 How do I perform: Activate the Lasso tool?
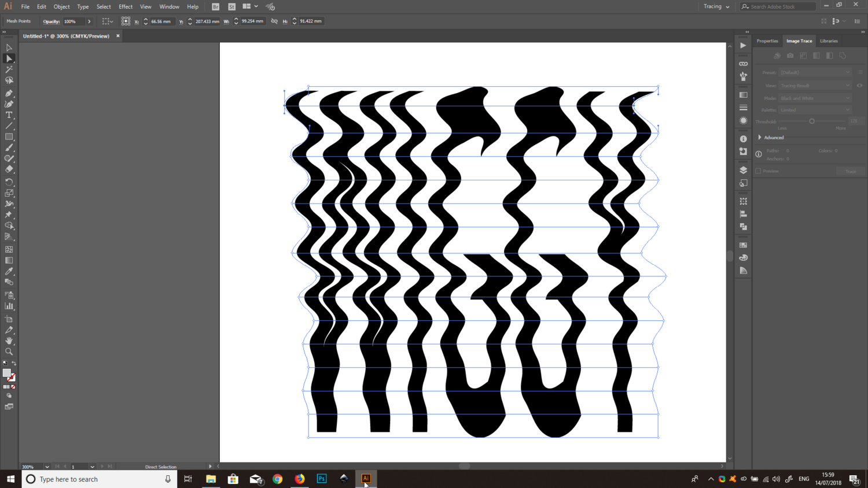tap(9, 80)
